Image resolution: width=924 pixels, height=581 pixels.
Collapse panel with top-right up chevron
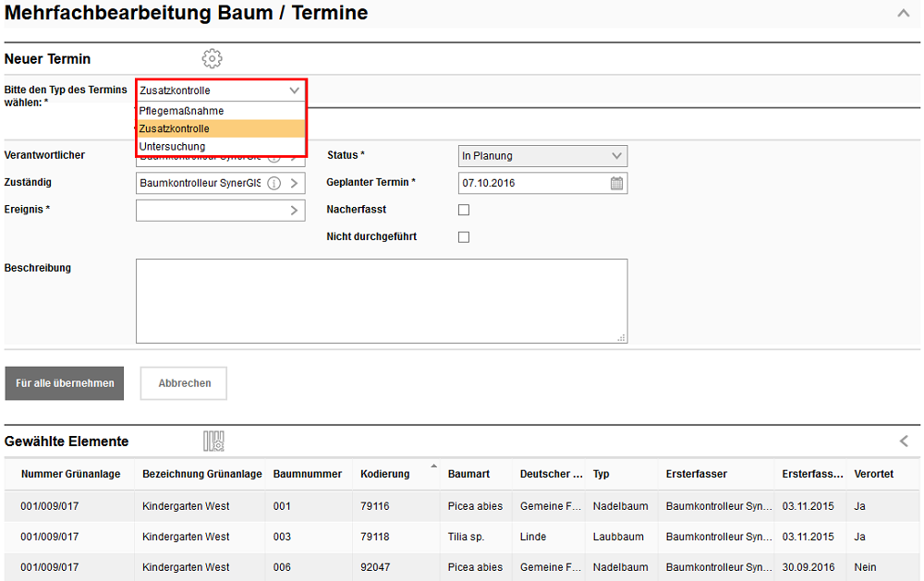coord(903,13)
